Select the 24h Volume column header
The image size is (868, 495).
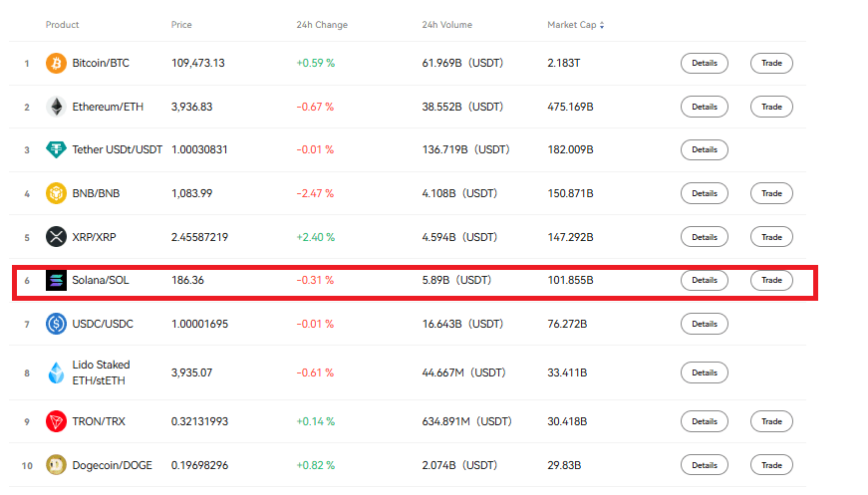tap(446, 25)
